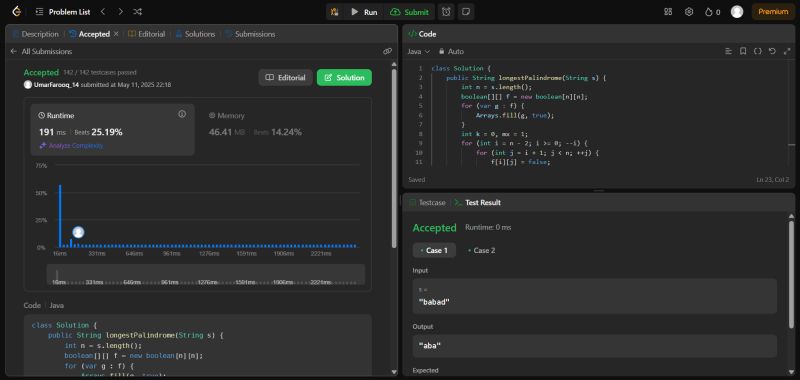Click the output value "aba"

(430, 346)
